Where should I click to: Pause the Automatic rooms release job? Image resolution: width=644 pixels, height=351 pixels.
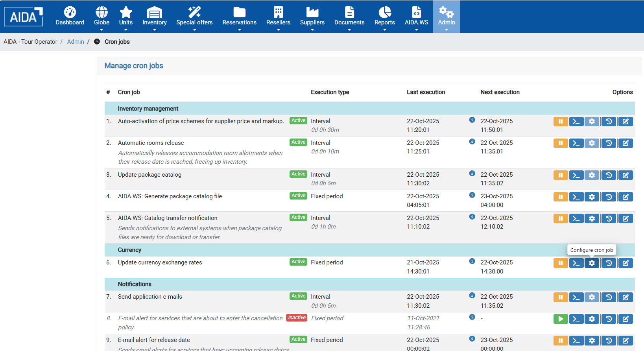click(561, 143)
